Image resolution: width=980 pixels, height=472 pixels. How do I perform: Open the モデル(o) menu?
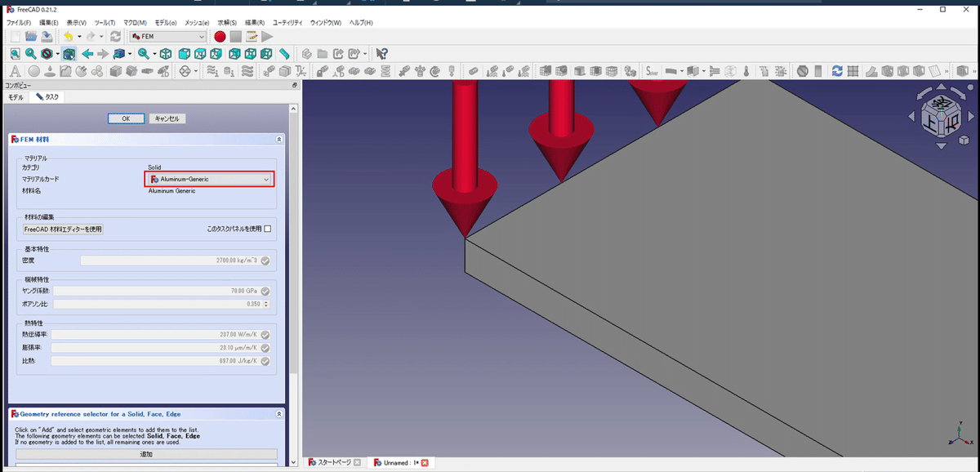(166, 22)
